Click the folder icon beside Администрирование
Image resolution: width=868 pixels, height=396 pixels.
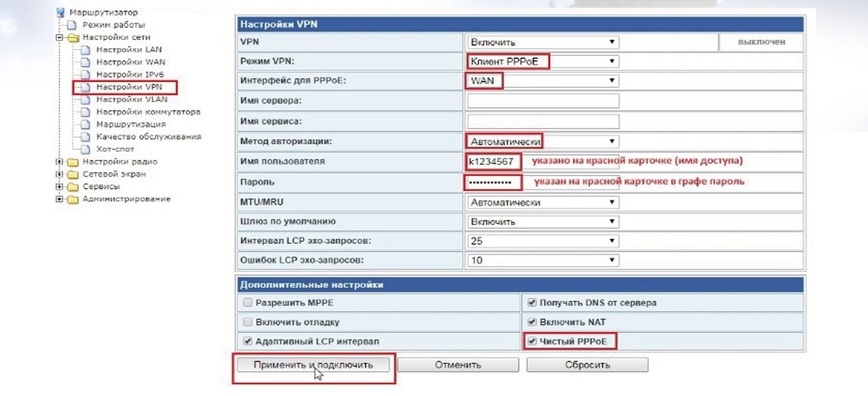coord(73,199)
